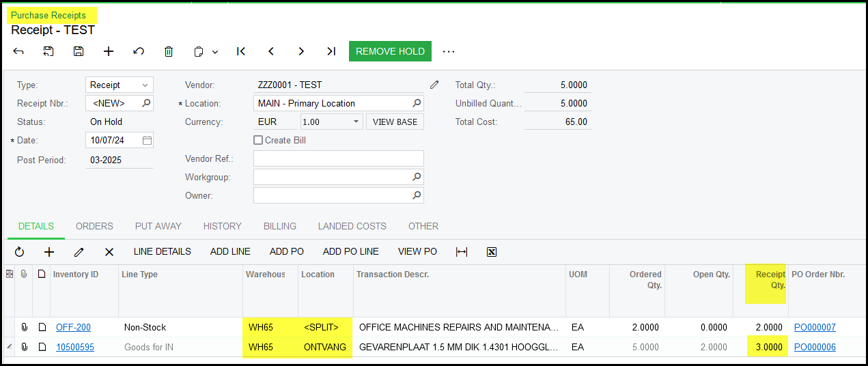
Task: Refresh the details grid
Action: 19,252
